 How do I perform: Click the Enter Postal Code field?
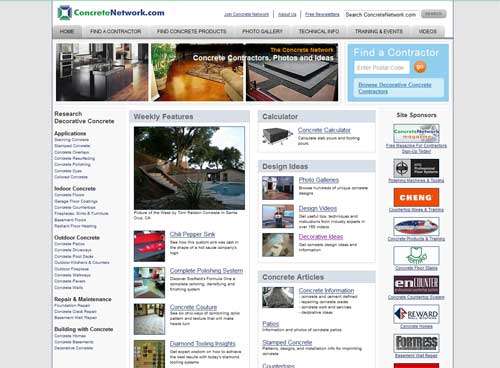click(x=382, y=67)
